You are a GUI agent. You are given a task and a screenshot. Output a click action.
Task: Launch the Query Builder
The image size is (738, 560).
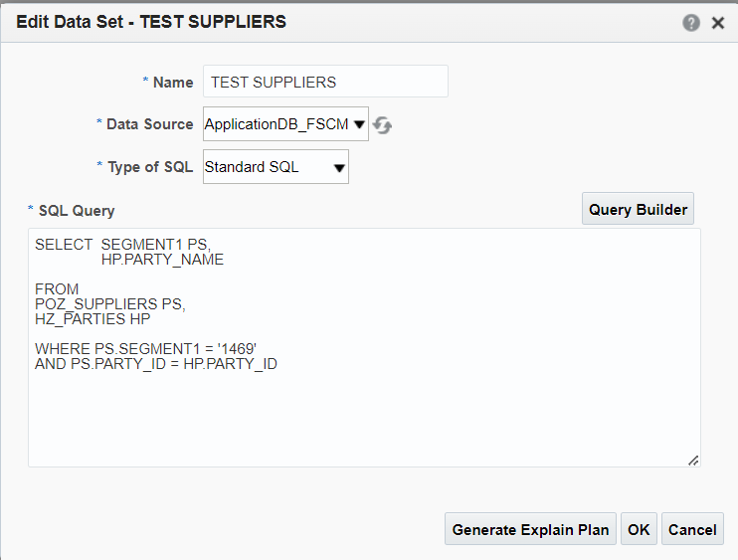[x=638, y=209]
